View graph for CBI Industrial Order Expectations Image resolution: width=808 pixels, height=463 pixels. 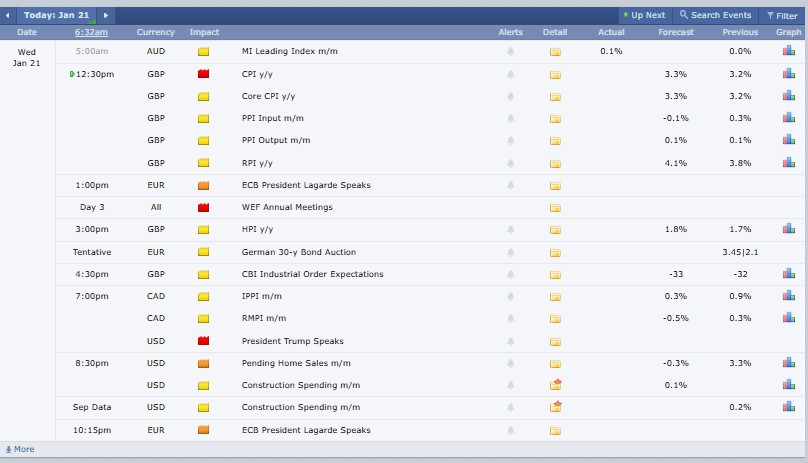pos(789,274)
